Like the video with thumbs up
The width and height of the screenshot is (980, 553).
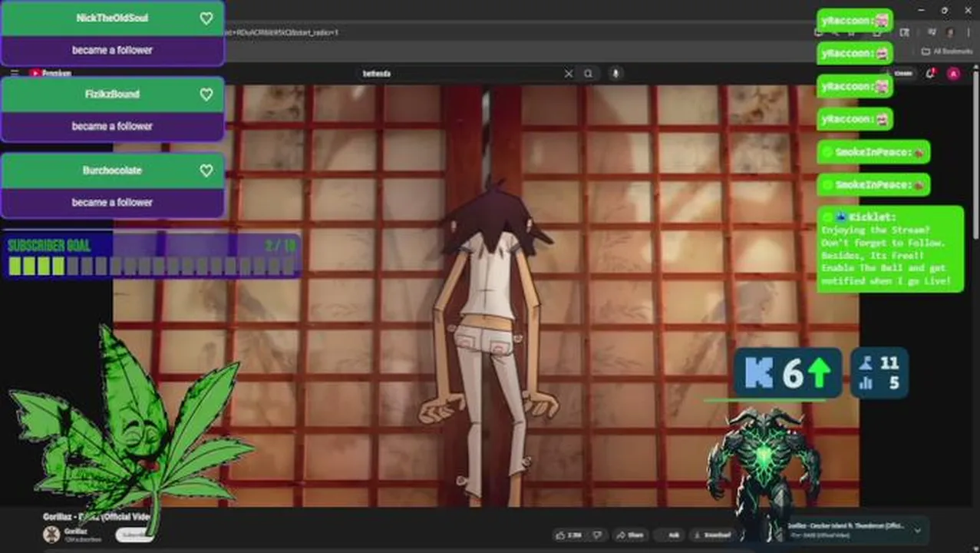(569, 535)
